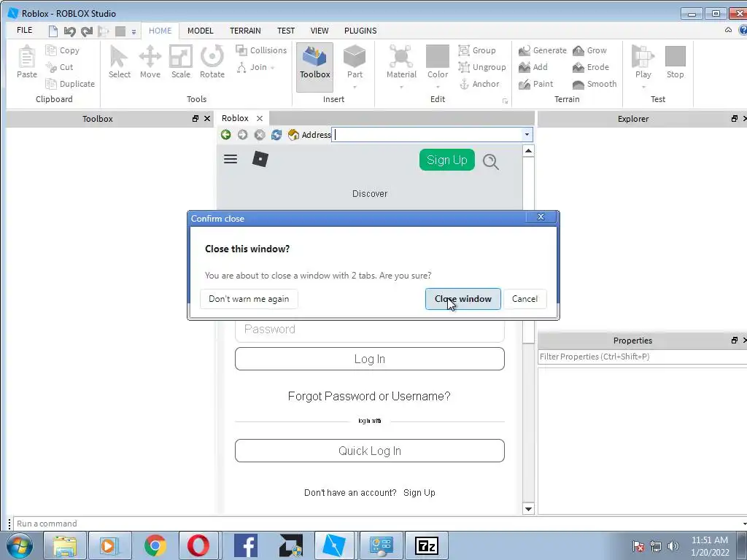Click Cancel in Confirm close dialog

(525, 299)
